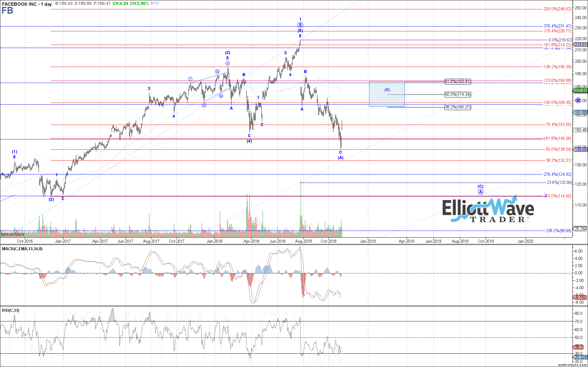Click the MACD(C,EMA,13,34,8) panel title
588x367 pixels.
coord(22,249)
